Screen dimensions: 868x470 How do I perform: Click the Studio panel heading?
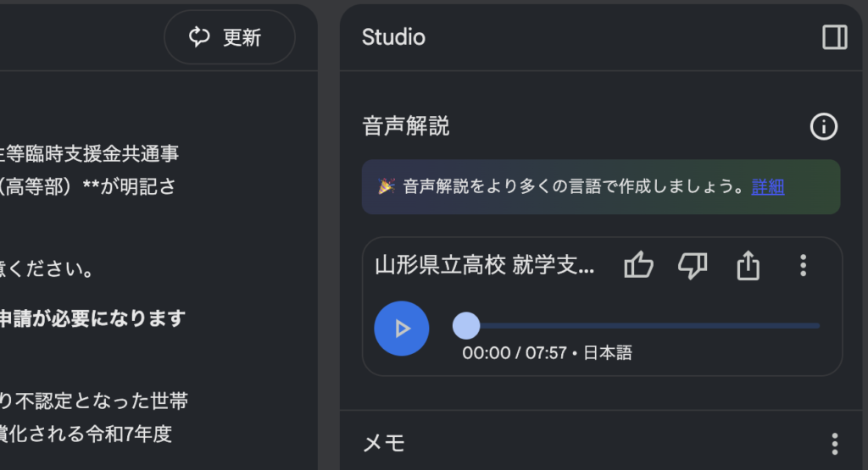(393, 37)
